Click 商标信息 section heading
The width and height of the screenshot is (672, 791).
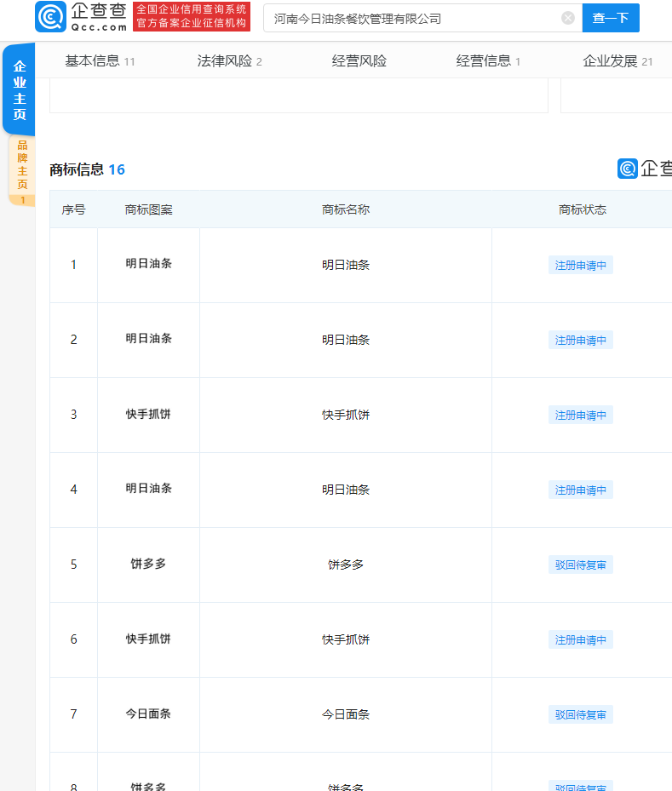pyautogui.click(x=77, y=169)
